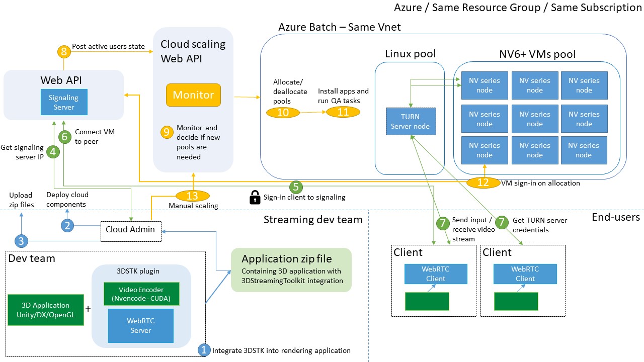
Task: Click the Manual scaling label
Action: (193, 206)
